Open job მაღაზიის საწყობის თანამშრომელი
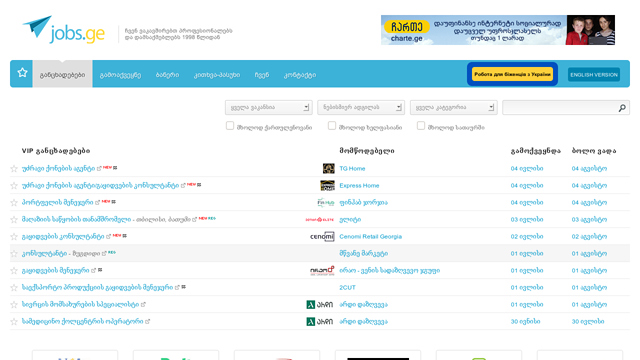The height and width of the screenshot is (360, 640). pyautogui.click(x=76, y=220)
